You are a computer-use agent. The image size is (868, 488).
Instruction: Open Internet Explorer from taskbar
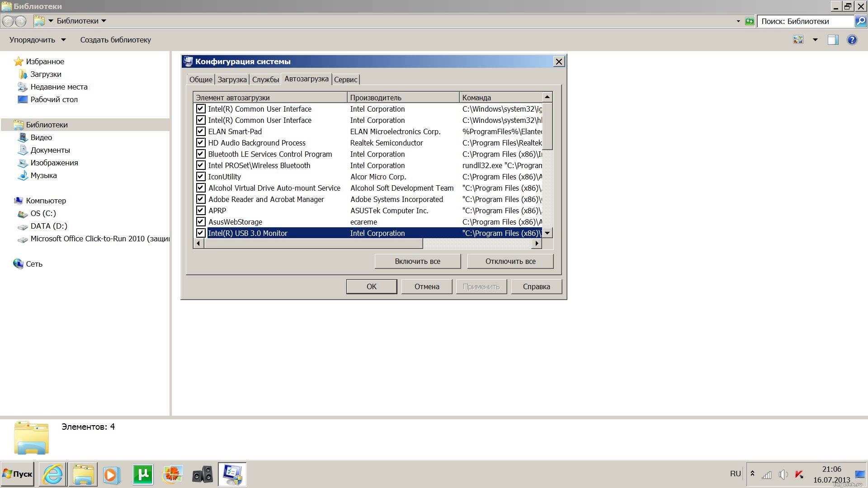tap(53, 474)
